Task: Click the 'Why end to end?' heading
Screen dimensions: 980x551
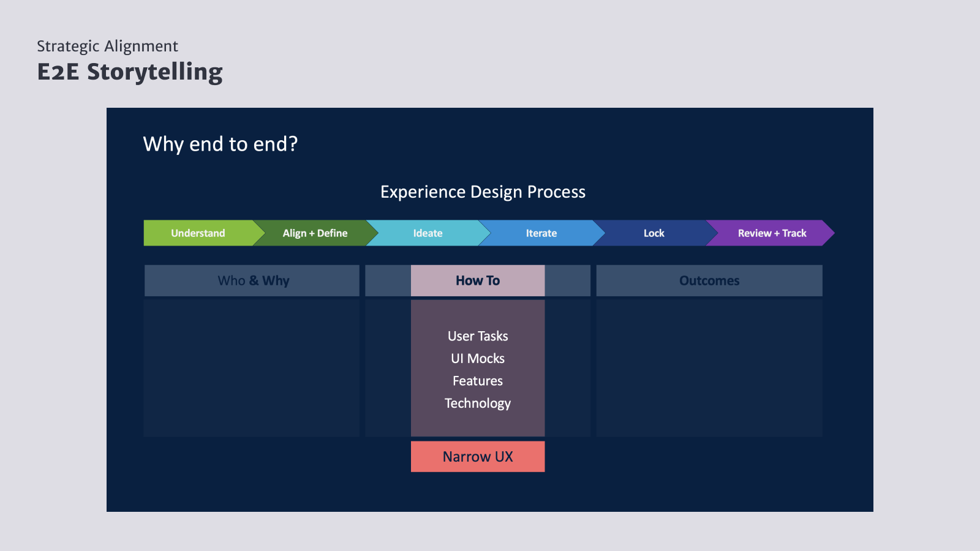Action: pyautogui.click(x=221, y=144)
